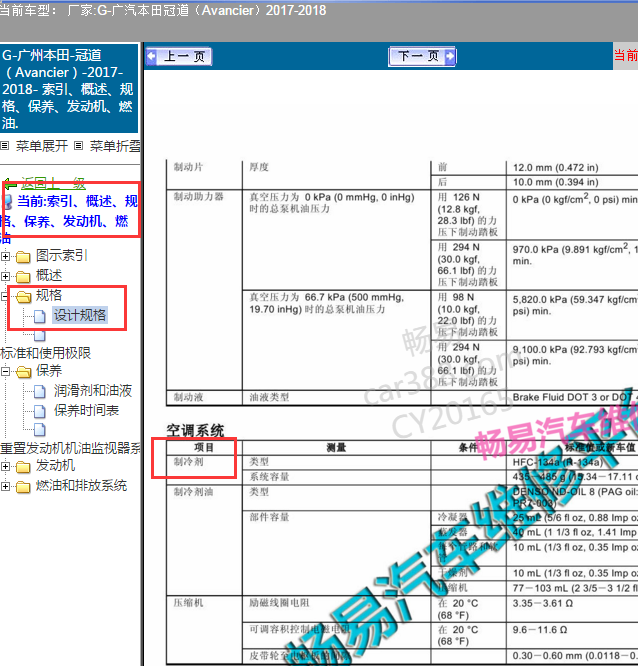Image resolution: width=638 pixels, height=666 pixels.
Task: Open 润滑剂和油液 document
Action: 93,391
